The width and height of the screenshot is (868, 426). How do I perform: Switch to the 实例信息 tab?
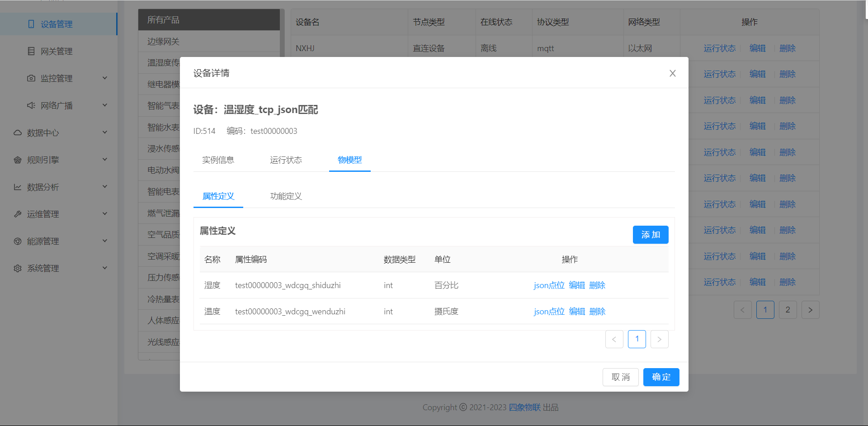coord(218,160)
